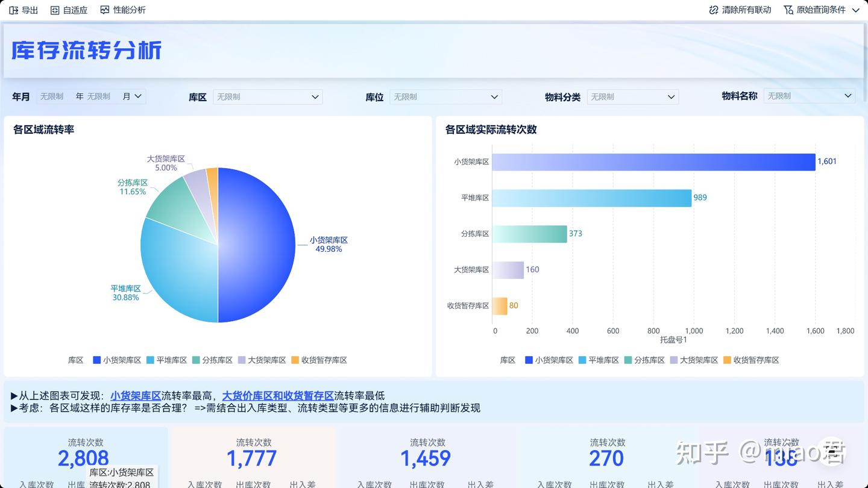This screenshot has width=868, height=488.
Task: Toggle 小货架库区 in bar chart legend
Action: point(549,360)
